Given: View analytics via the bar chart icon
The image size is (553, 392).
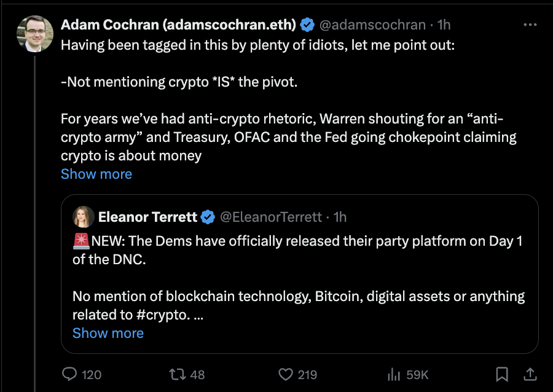Looking at the screenshot, I should (394, 374).
